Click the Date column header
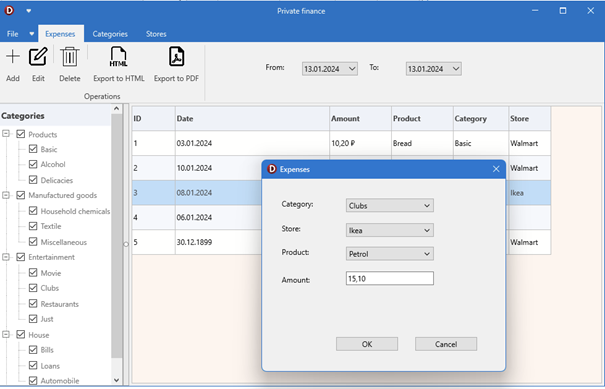Screen dimensions: 605x389 tap(252, 118)
